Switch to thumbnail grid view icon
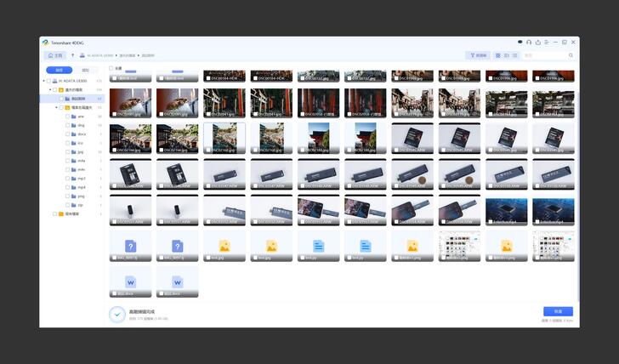Viewport: 619px width, 364px height. [497, 55]
